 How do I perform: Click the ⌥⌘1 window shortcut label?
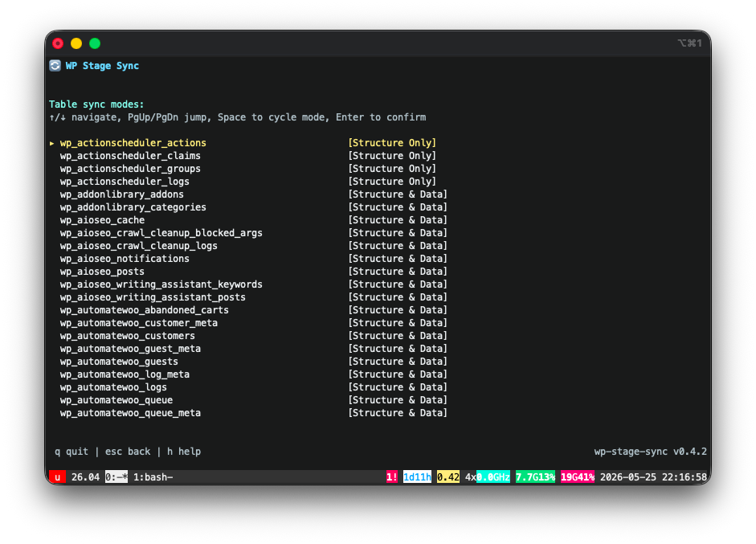click(x=690, y=43)
